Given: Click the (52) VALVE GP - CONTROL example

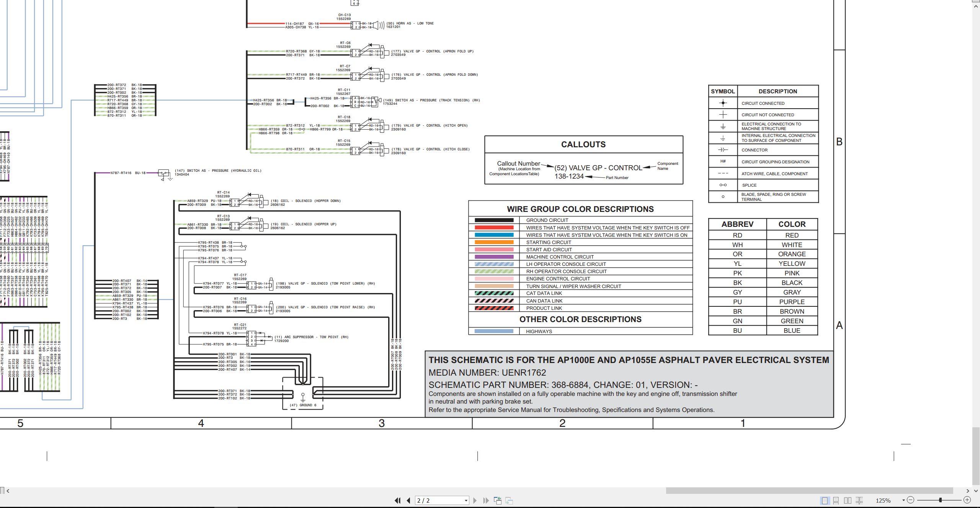Looking at the screenshot, I should coord(598,168).
